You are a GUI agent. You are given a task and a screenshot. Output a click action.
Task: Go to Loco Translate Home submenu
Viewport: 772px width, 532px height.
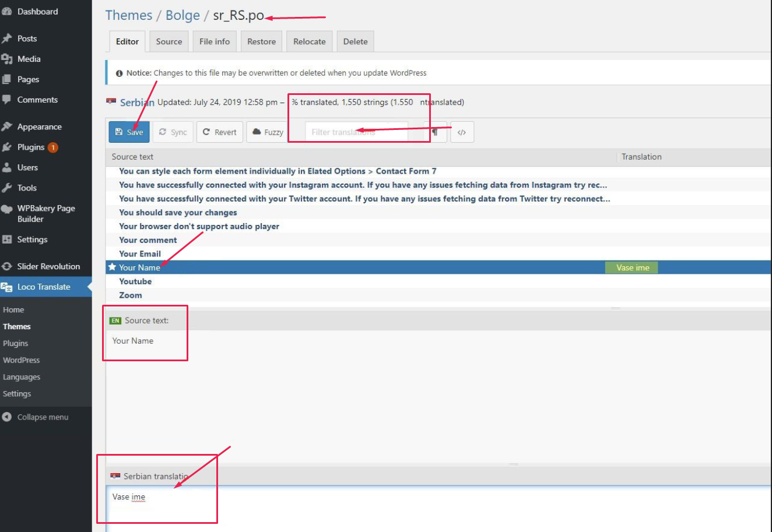[x=13, y=310]
